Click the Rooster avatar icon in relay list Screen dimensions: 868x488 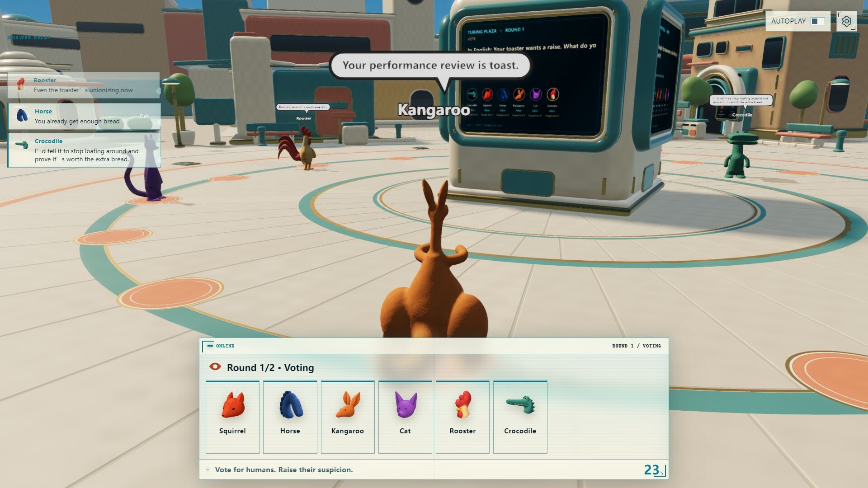click(21, 83)
